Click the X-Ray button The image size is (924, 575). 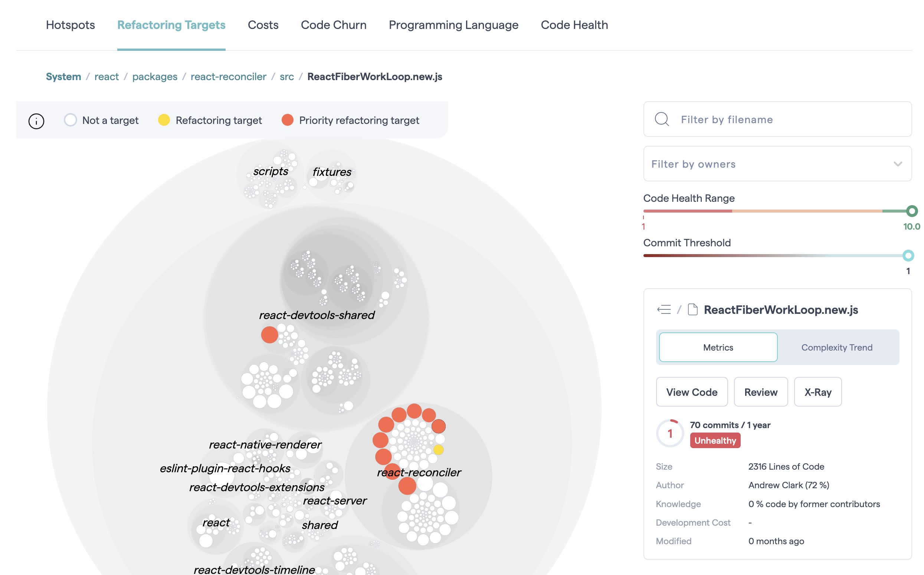pos(817,392)
